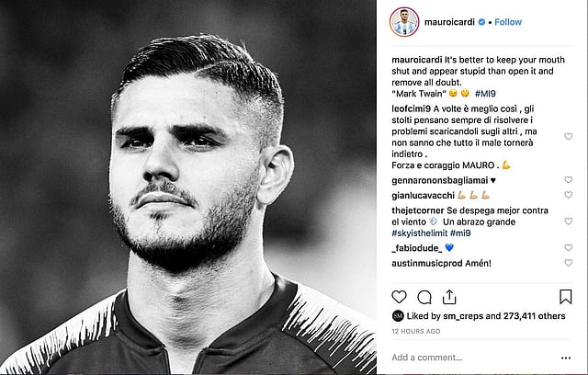Open comments via the speech bubble icon
Screen dimensions: 588x375
[x=424, y=298]
